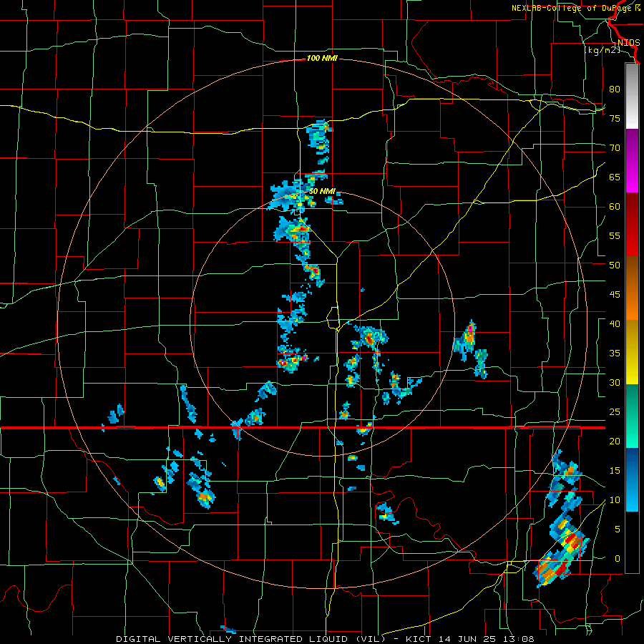Click the scale value 0

pos(618,559)
